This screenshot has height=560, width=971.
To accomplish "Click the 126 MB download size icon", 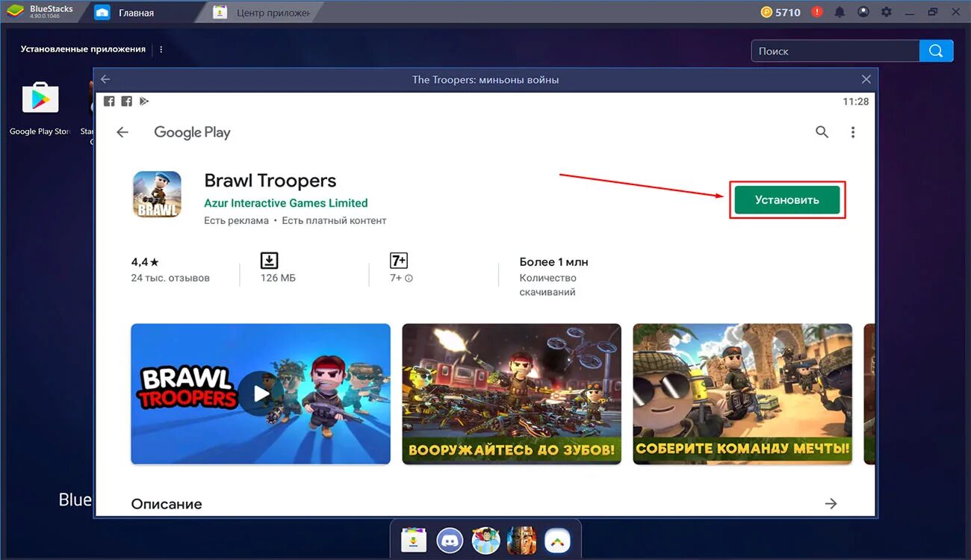I will tap(269, 261).
